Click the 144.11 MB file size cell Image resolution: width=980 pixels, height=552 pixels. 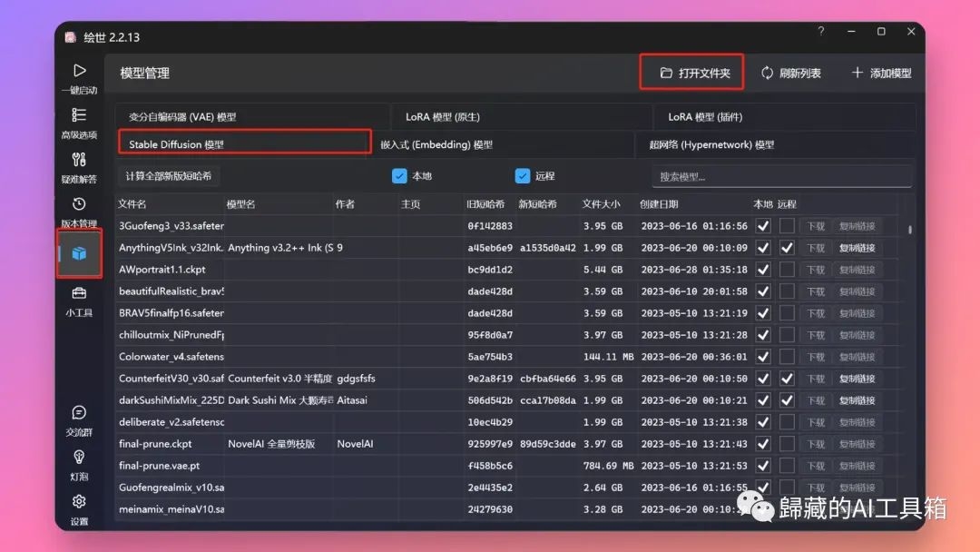click(x=608, y=356)
